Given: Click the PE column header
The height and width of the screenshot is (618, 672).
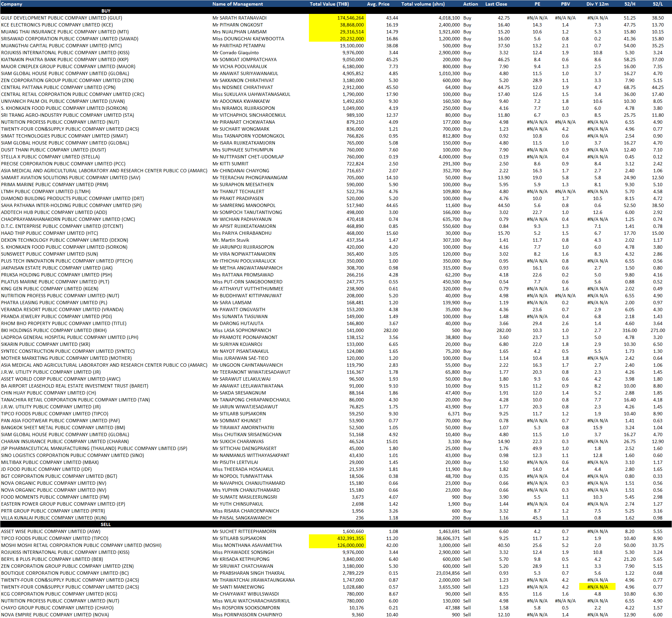Looking at the screenshot, I should click(537, 4).
